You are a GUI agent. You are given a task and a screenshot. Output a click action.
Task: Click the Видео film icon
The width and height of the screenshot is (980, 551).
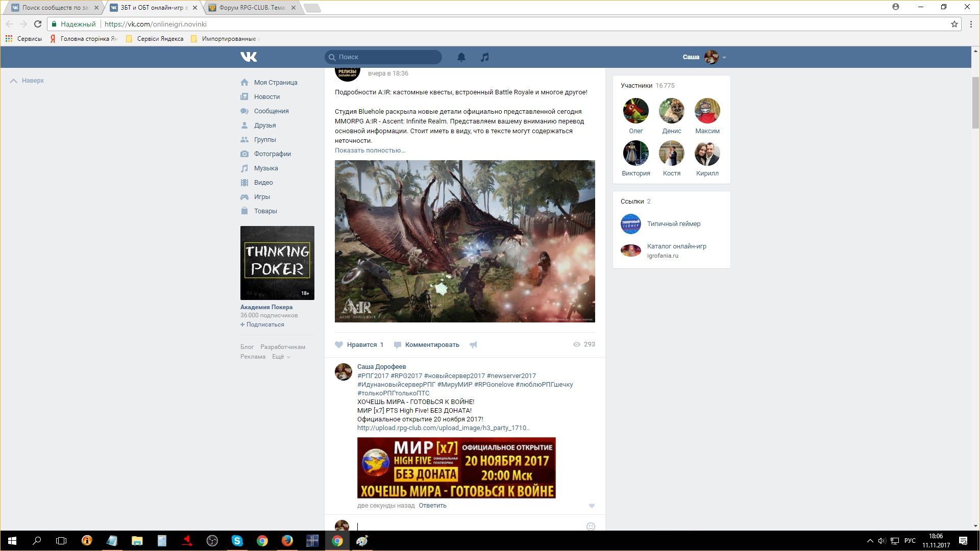pyautogui.click(x=244, y=182)
